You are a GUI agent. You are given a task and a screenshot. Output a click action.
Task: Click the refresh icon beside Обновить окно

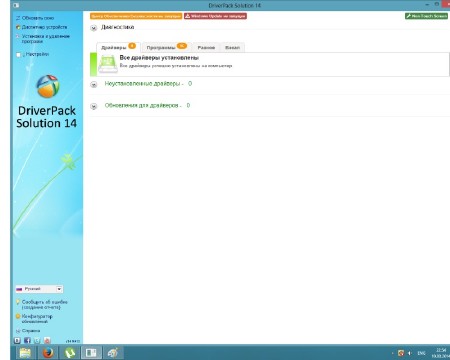click(18, 18)
